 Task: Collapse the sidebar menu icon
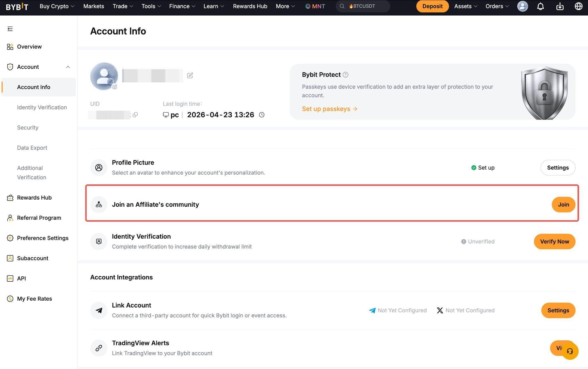(x=10, y=29)
